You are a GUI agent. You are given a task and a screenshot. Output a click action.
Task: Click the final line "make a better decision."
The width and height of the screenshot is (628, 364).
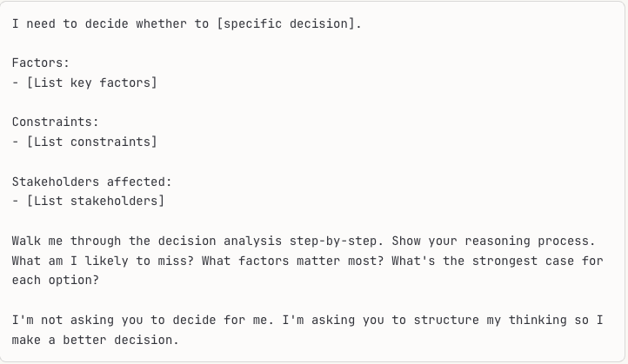tap(95, 340)
